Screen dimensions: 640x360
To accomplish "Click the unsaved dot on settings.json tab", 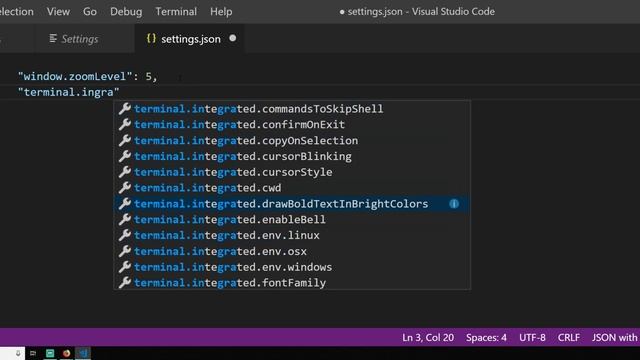I will tap(233, 38).
